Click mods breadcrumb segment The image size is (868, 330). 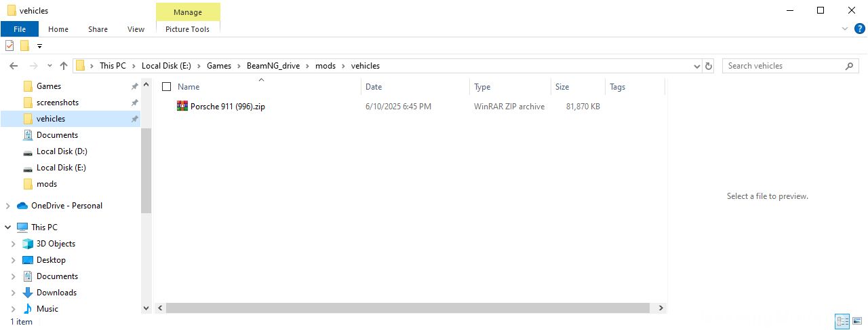click(x=325, y=66)
